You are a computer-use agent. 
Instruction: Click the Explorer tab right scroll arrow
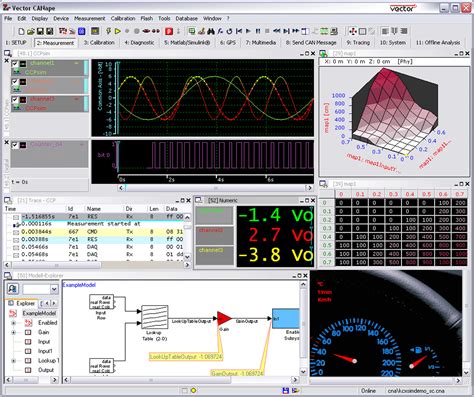point(53,303)
